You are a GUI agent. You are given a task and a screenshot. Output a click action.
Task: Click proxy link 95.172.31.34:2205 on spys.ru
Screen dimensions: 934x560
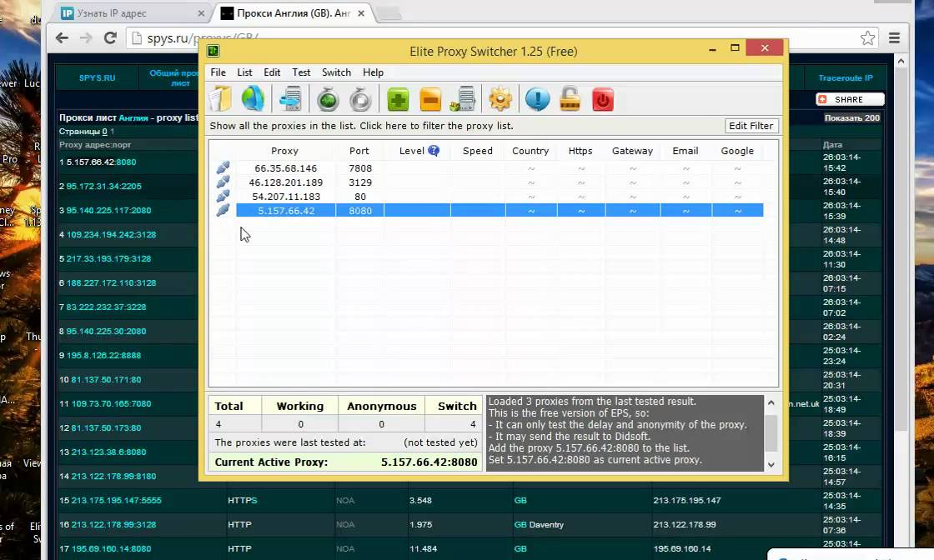click(104, 187)
